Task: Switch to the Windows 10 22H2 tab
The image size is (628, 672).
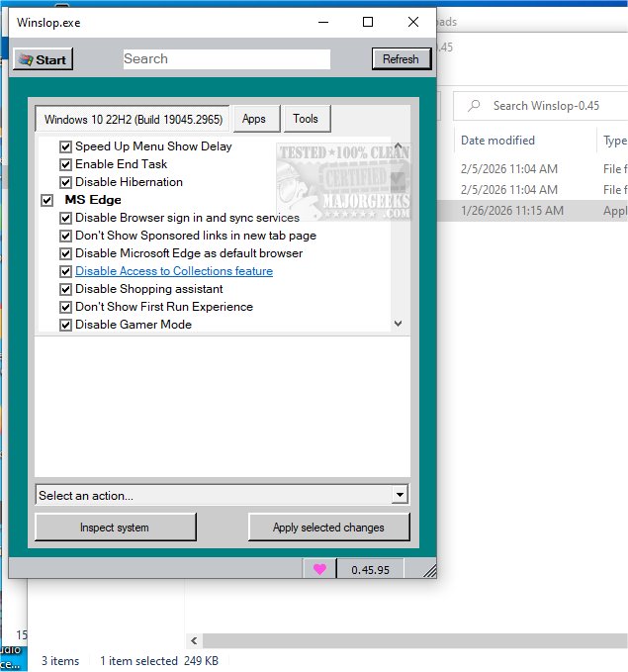Action: click(x=133, y=119)
